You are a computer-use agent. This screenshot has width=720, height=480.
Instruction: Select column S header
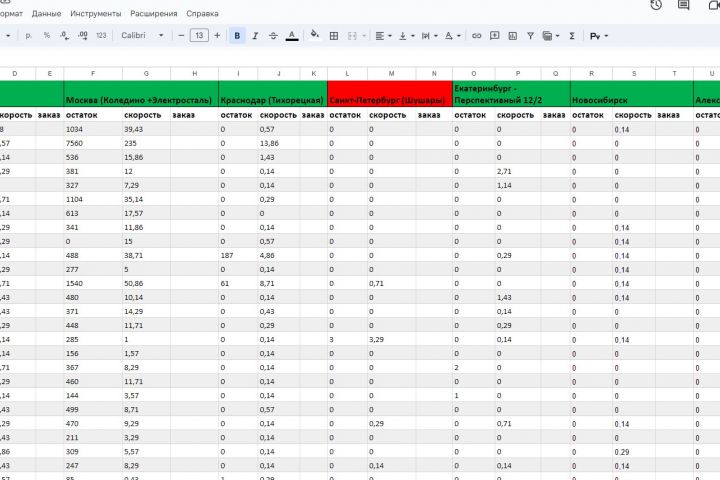[634, 73]
